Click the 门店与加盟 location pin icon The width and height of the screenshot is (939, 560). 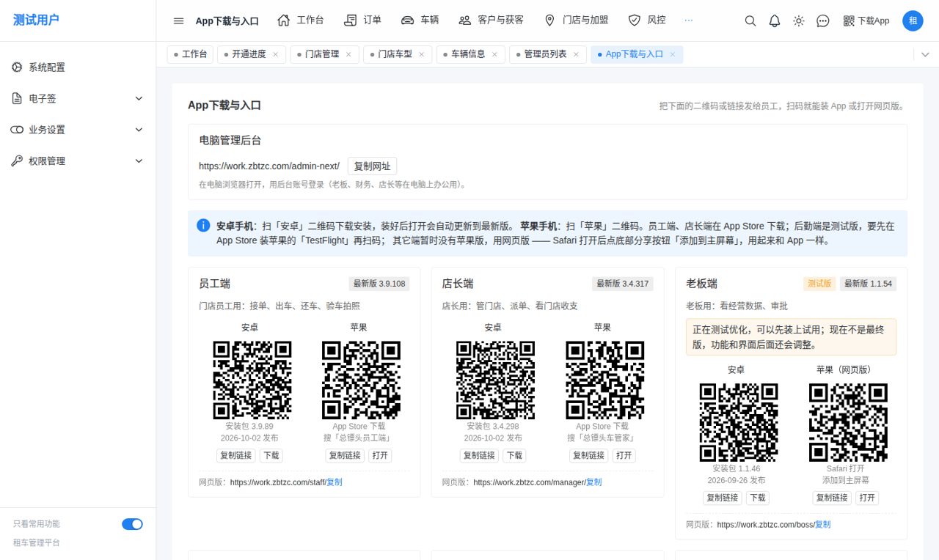click(x=549, y=21)
